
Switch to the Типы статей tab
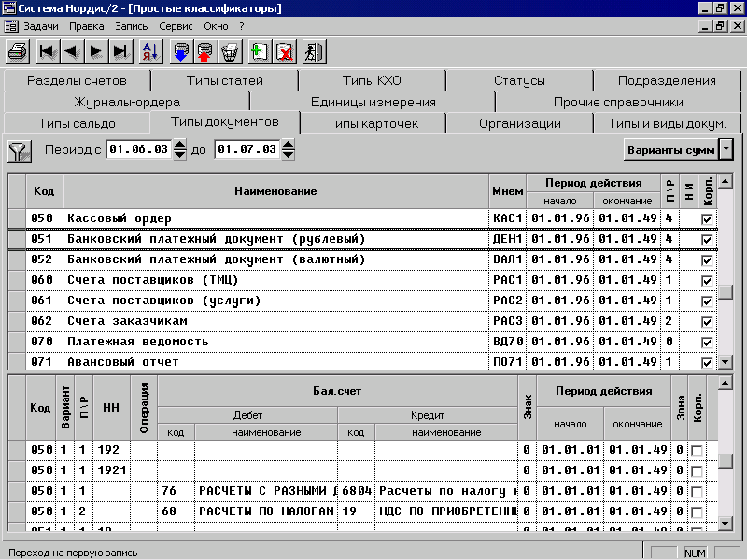pos(225,80)
